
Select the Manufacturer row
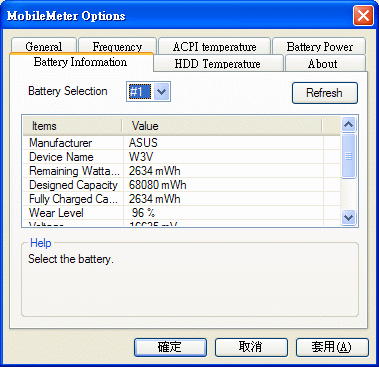(x=182, y=143)
